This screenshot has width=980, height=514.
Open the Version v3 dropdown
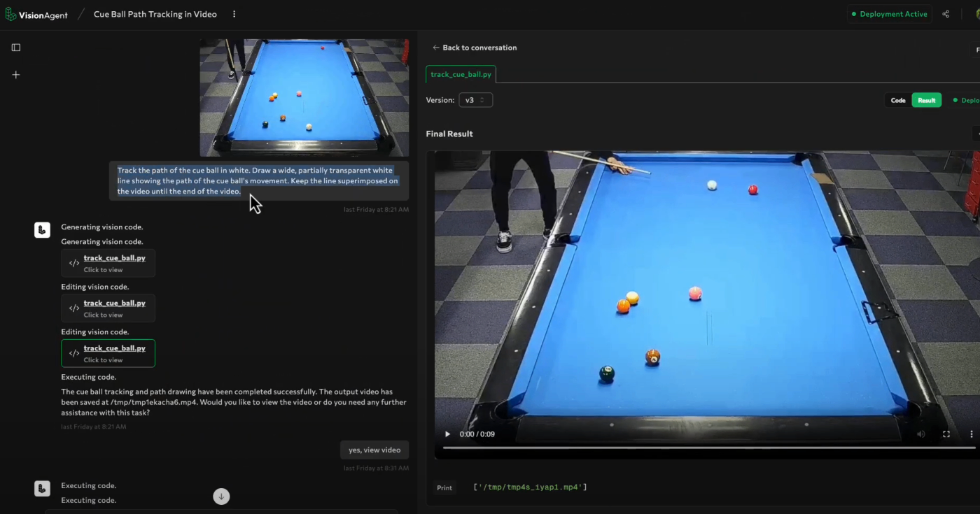[x=476, y=100]
